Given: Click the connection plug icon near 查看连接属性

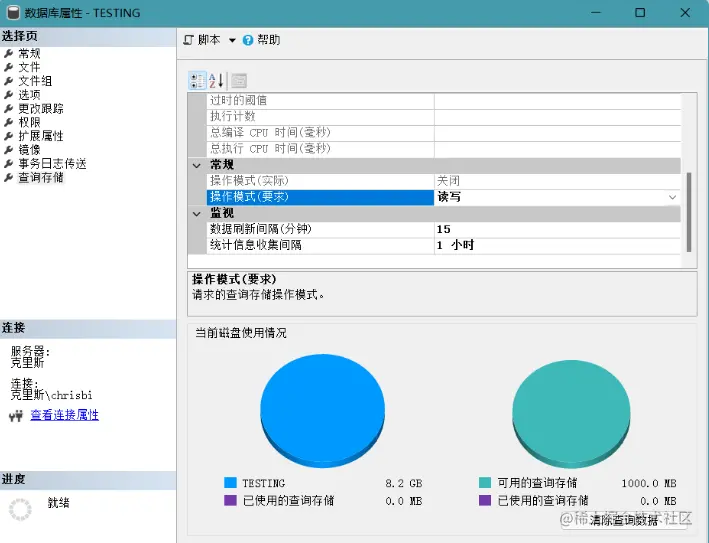Looking at the screenshot, I should (16, 416).
